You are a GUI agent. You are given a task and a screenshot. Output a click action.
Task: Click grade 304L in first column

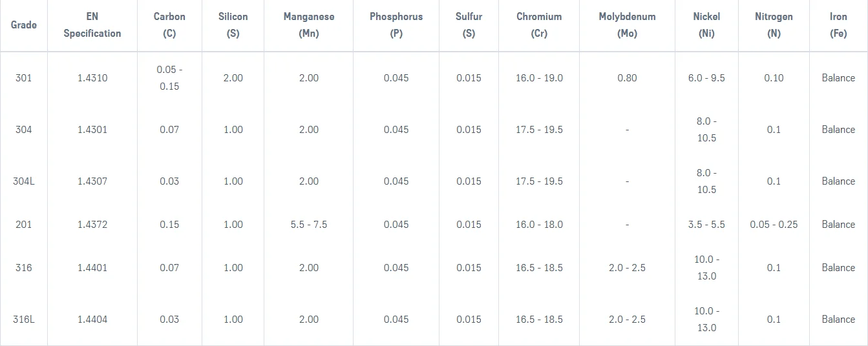pos(24,181)
